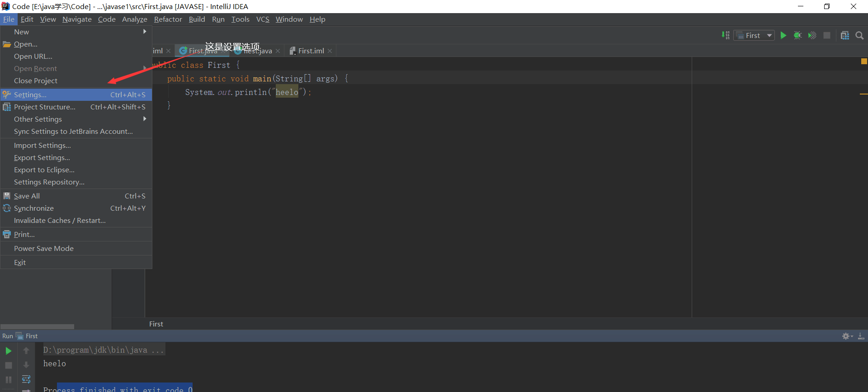Image resolution: width=868 pixels, height=392 pixels.
Task: Click the "heelo" string in the println call
Action: (x=287, y=92)
